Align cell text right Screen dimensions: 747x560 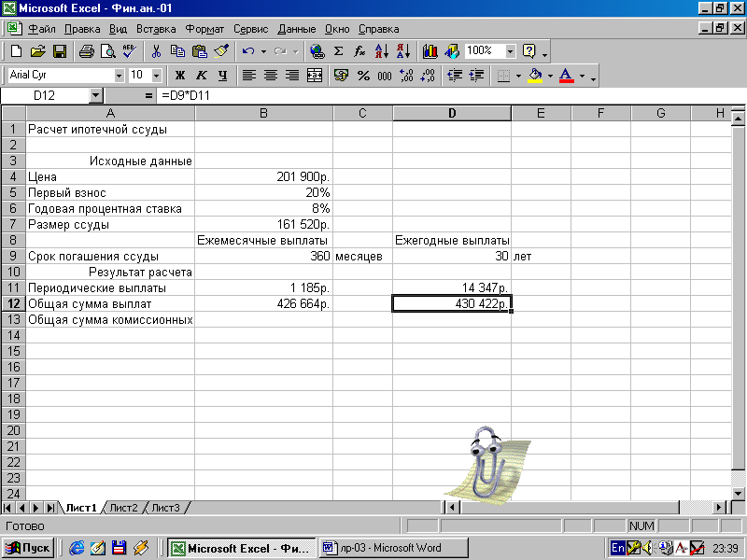click(x=292, y=76)
